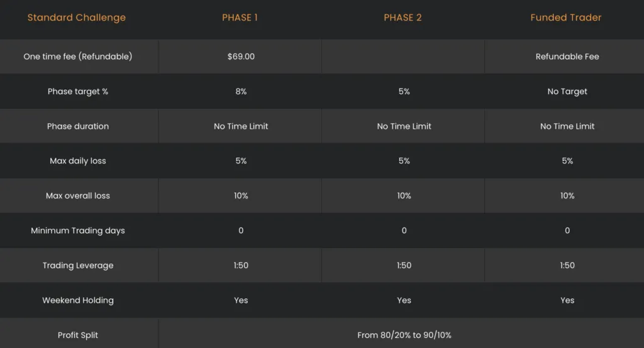Screen dimensions: 644x348
Task: Click the Standard Challenge header
Action: (77, 18)
